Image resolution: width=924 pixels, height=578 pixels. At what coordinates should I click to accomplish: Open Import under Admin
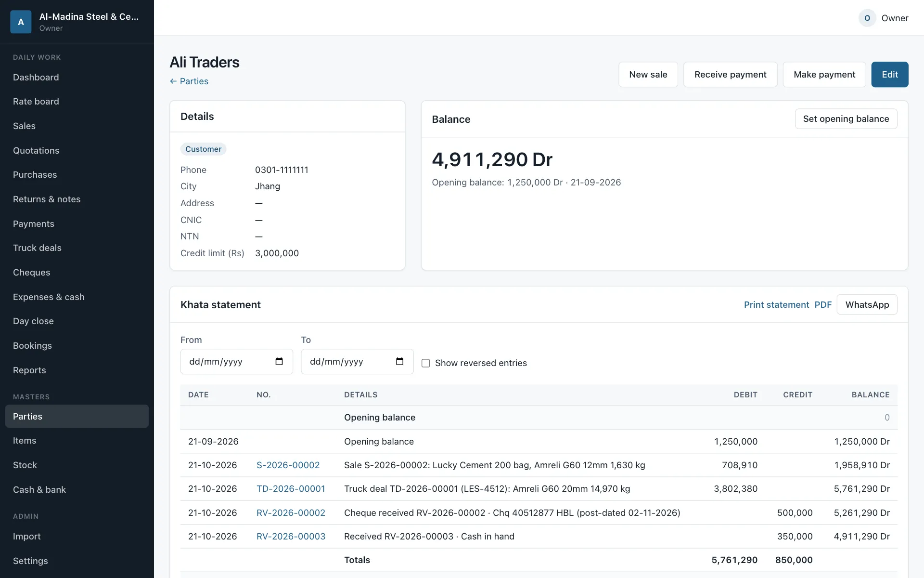tap(77, 537)
